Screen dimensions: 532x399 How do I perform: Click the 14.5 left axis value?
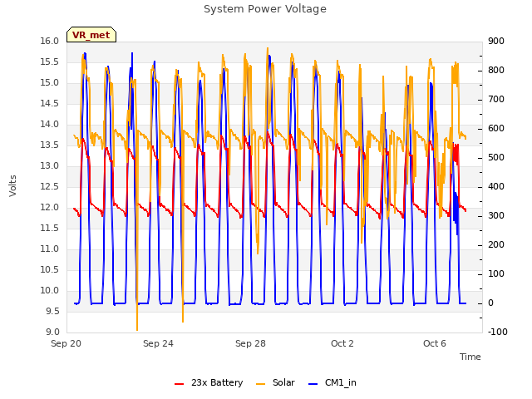pyautogui.click(x=50, y=104)
